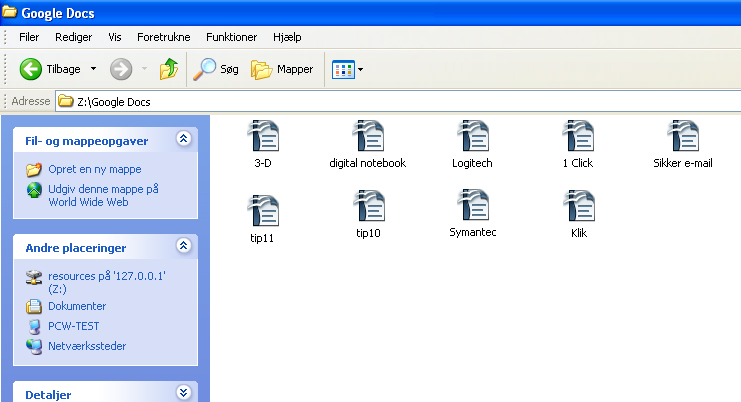Select the Logitech document icon

[x=473, y=137]
